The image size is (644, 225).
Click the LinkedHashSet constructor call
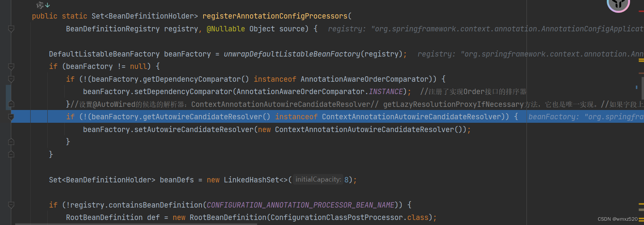[x=256, y=180]
